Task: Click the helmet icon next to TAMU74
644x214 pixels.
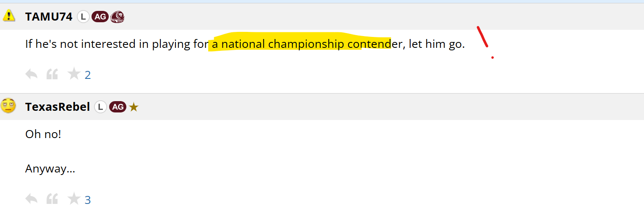Action: (x=117, y=17)
